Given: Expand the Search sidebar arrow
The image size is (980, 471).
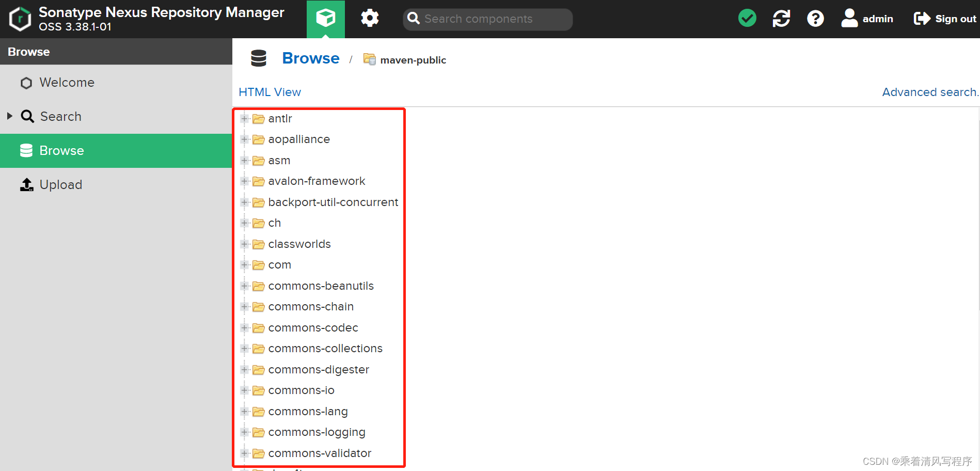Looking at the screenshot, I should click(x=9, y=116).
